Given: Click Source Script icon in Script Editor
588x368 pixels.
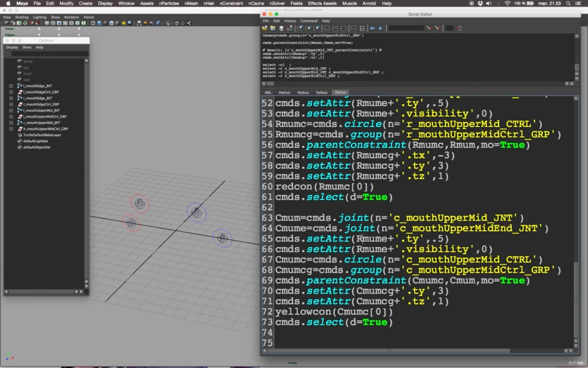Looking at the screenshot, I should (273, 28).
